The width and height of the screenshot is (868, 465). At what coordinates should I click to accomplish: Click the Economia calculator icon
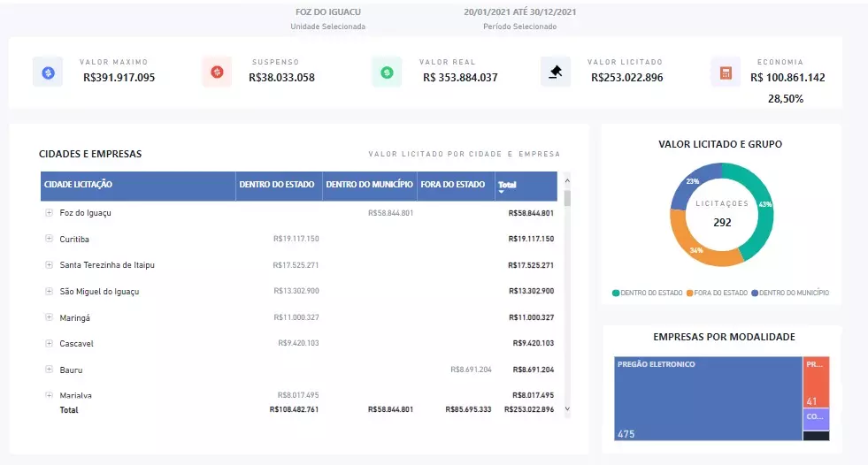coord(726,72)
